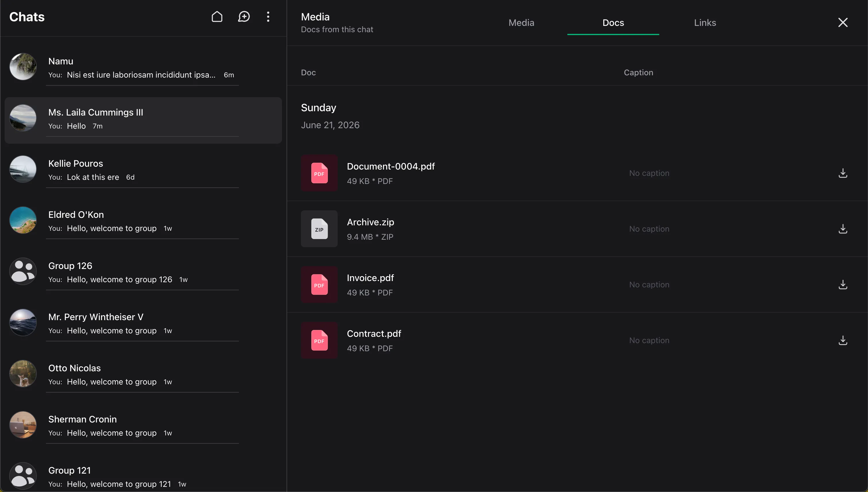868x492 pixels.
Task: Click the PDF icon of Document-0004.pdf
Action: click(x=319, y=173)
